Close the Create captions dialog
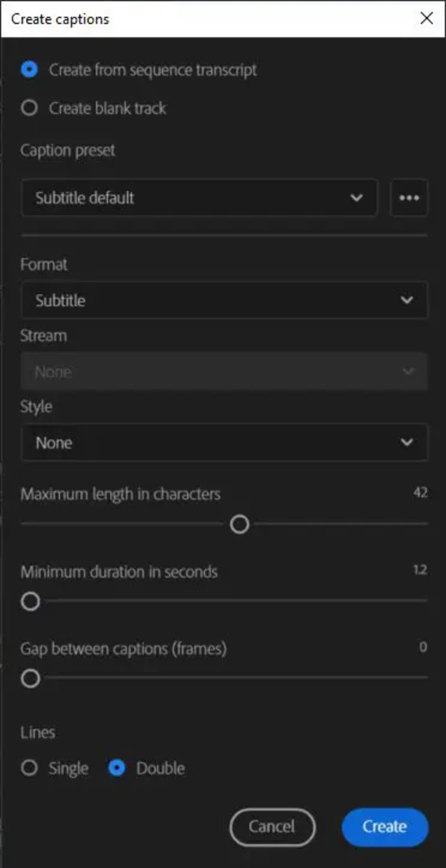The width and height of the screenshot is (446, 868). click(427, 19)
